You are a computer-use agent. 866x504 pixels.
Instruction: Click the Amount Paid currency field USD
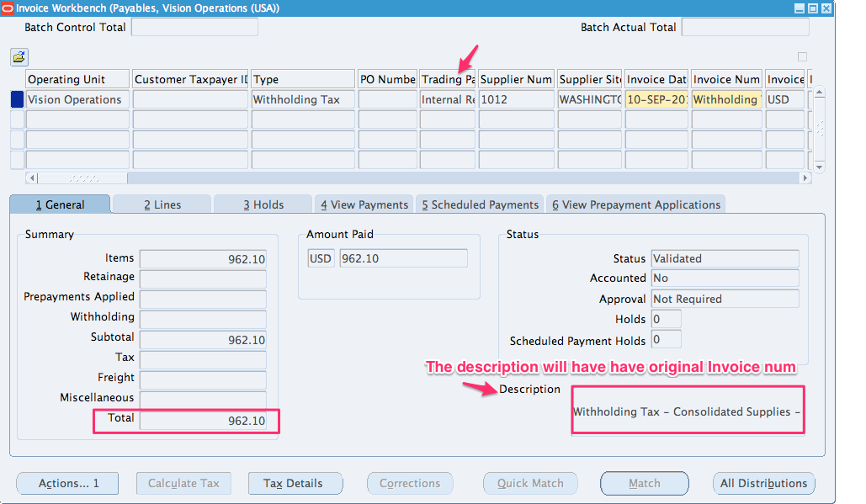(x=321, y=258)
